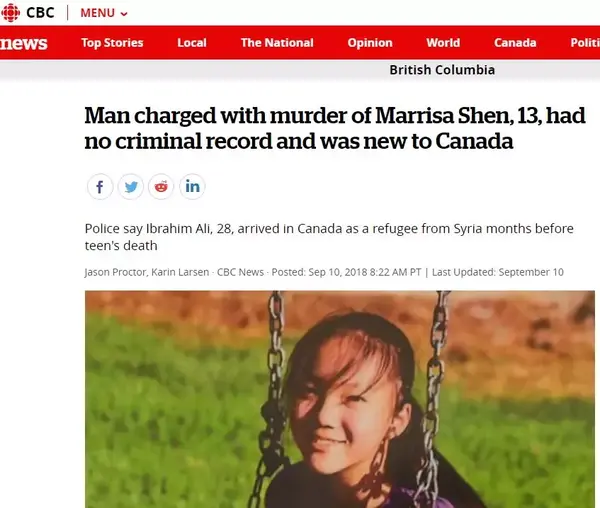Image resolution: width=600 pixels, height=508 pixels.
Task: Share article on LinkedIn icon
Action: point(192,187)
